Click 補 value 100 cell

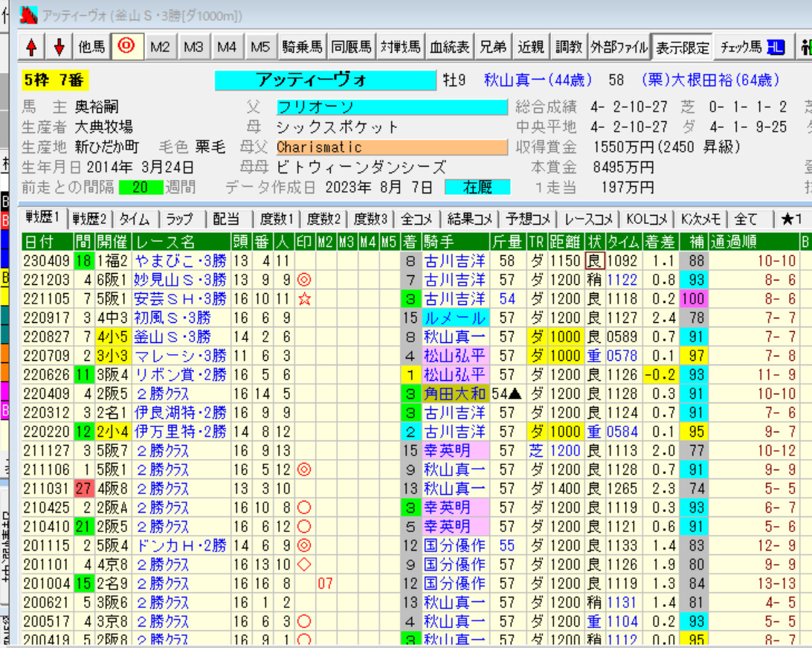click(x=693, y=299)
